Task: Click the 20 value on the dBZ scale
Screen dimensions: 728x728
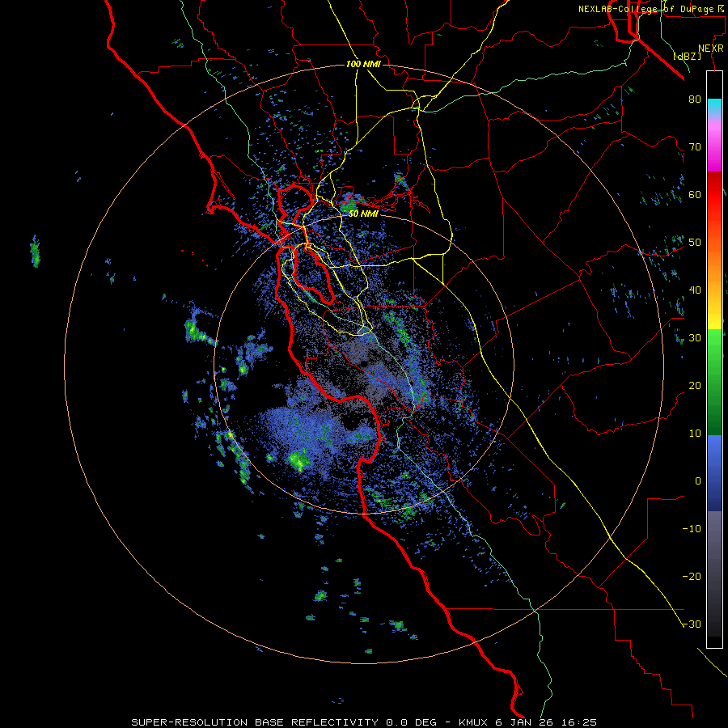Action: [695, 386]
